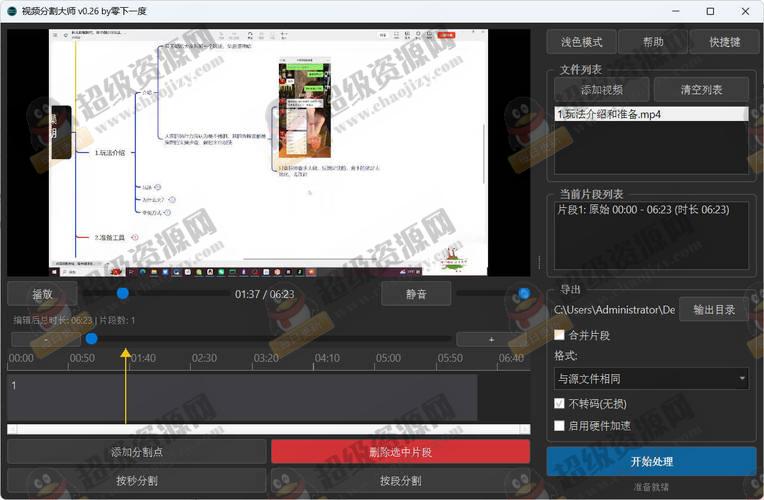This screenshot has height=500, width=764.
Task: Split by segments with 按段分割
Action: coord(401,481)
